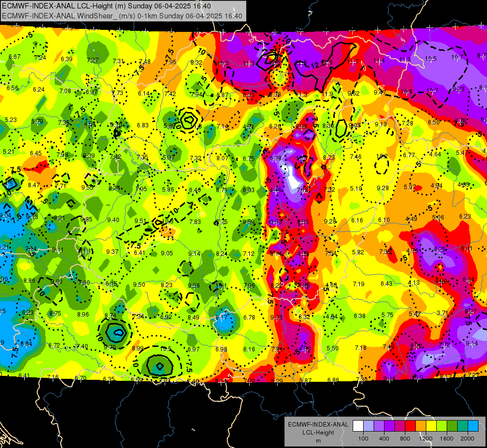
Task: Click the wind shear value '9.56'
Action: pyautogui.click(x=194, y=285)
